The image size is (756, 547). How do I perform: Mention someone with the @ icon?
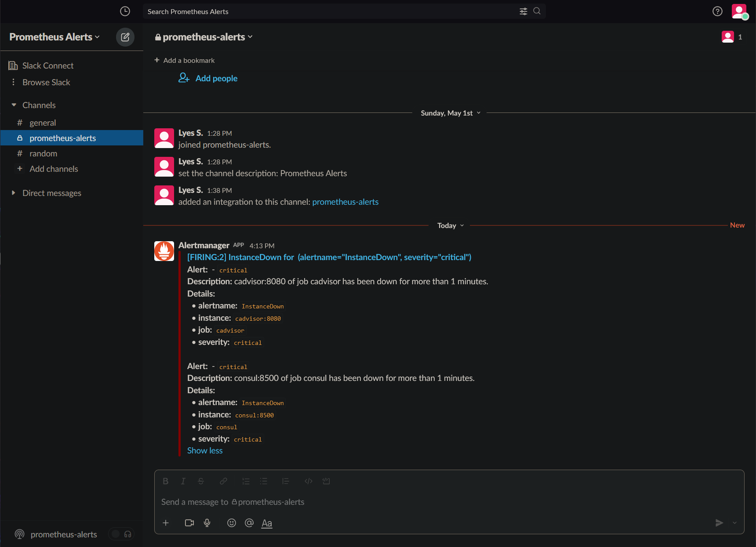[x=249, y=523]
